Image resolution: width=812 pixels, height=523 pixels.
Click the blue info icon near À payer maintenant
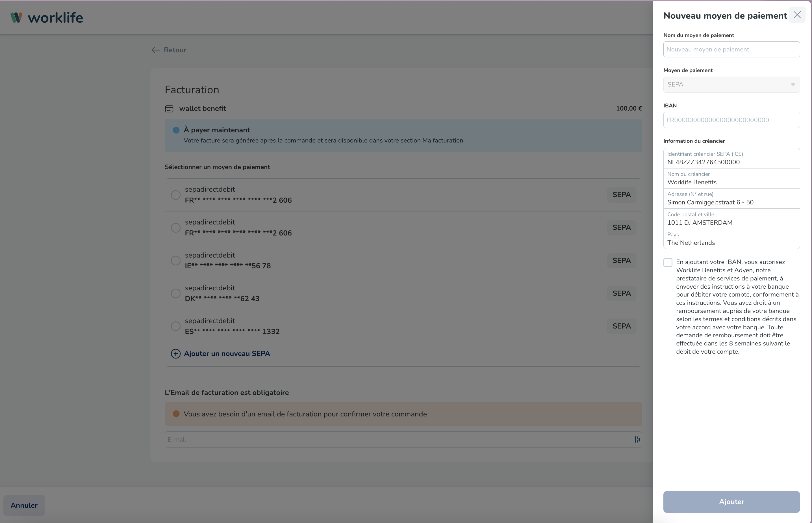[176, 130]
